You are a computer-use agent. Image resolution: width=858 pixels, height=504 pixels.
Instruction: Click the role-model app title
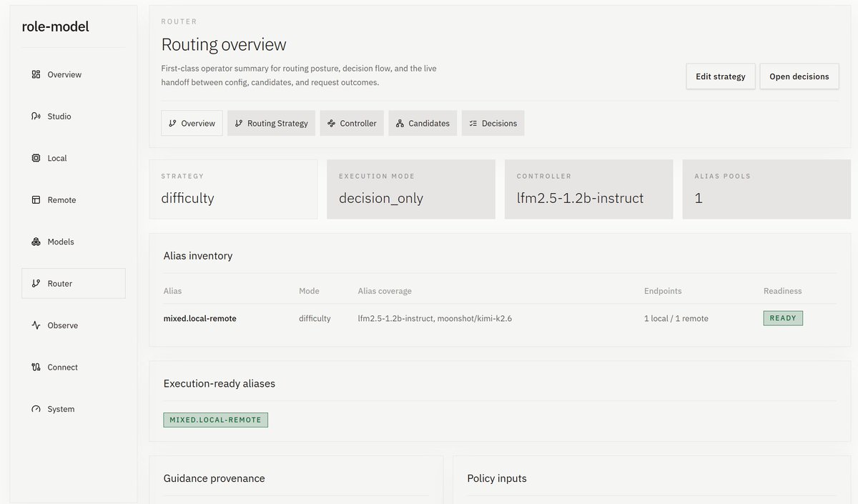click(x=56, y=27)
